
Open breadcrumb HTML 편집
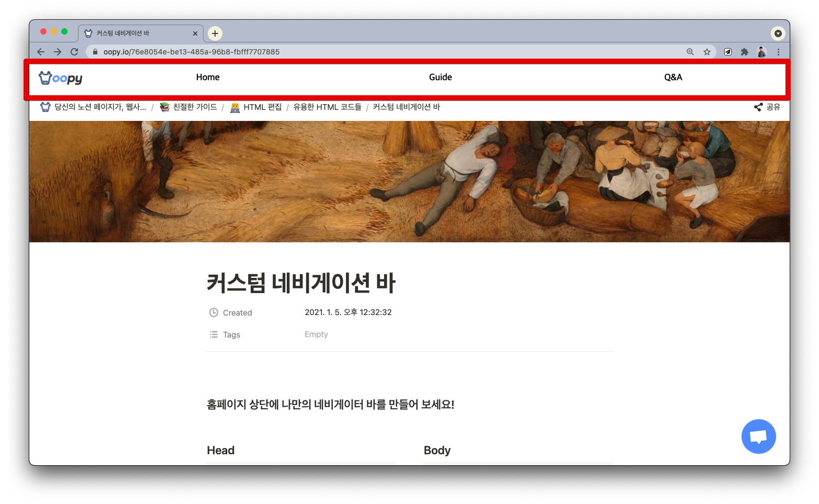256,107
